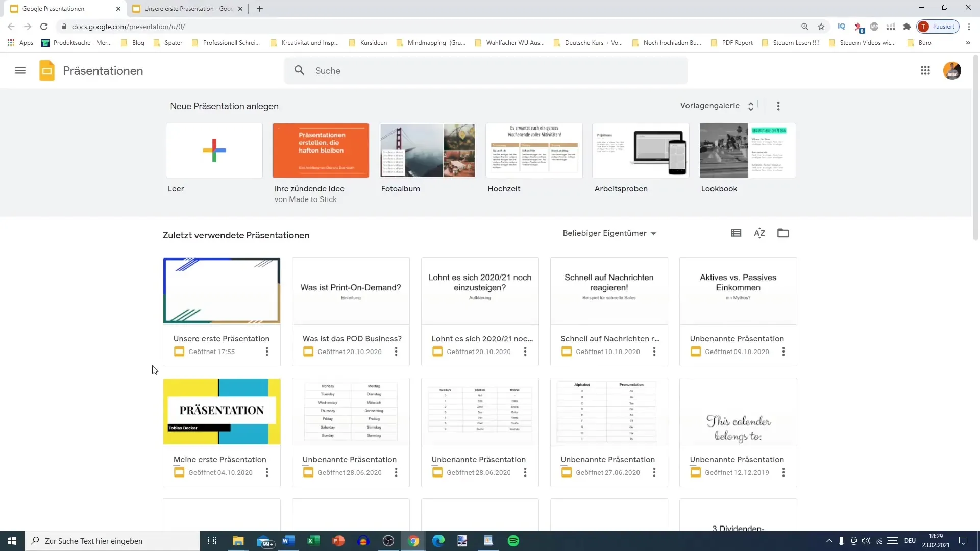Switch to list view
Screen dimensions: 980x551
[736, 233]
